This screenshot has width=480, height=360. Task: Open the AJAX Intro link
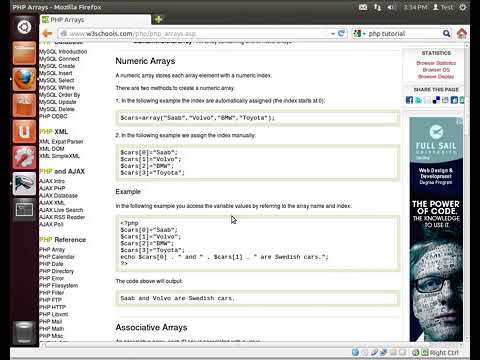(x=52, y=181)
